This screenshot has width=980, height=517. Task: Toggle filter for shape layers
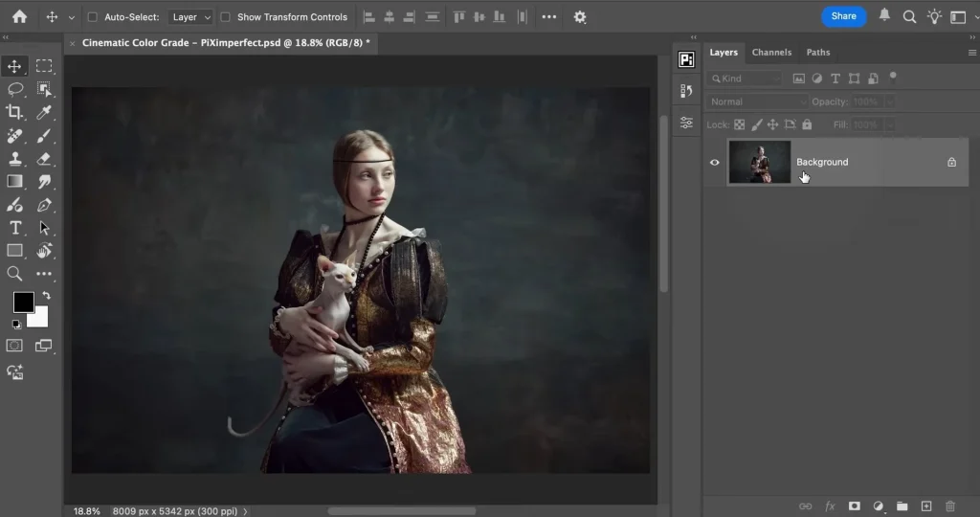(854, 79)
